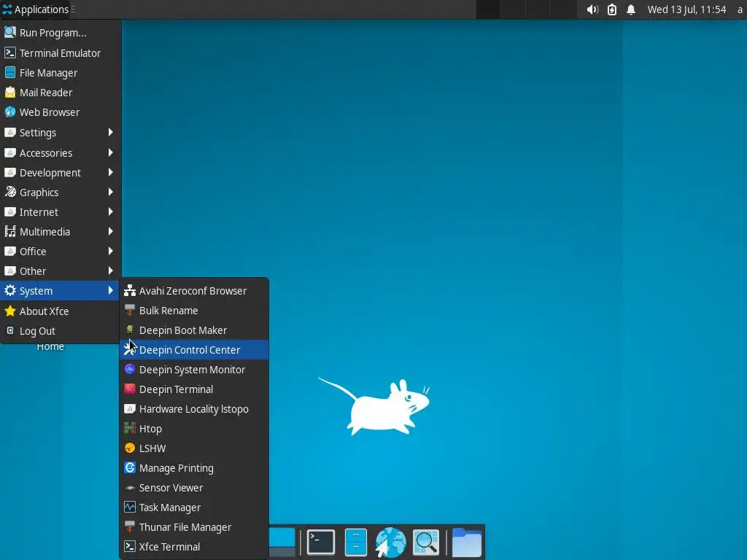Launch Run Program... entry

click(x=60, y=33)
